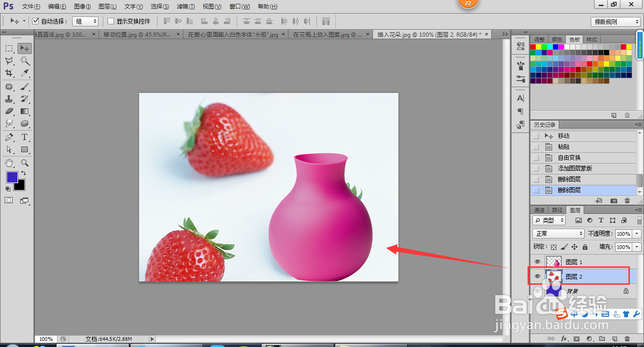Select the Rectangular Marquee tool

[9, 48]
